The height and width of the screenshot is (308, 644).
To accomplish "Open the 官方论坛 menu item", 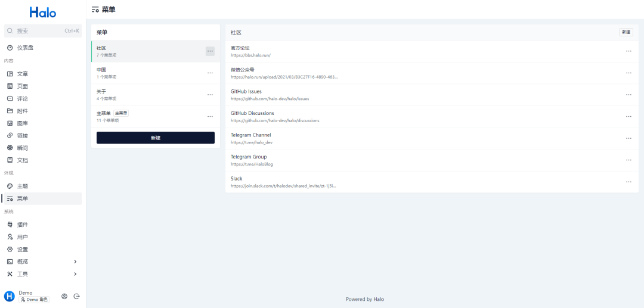I will coord(432,51).
